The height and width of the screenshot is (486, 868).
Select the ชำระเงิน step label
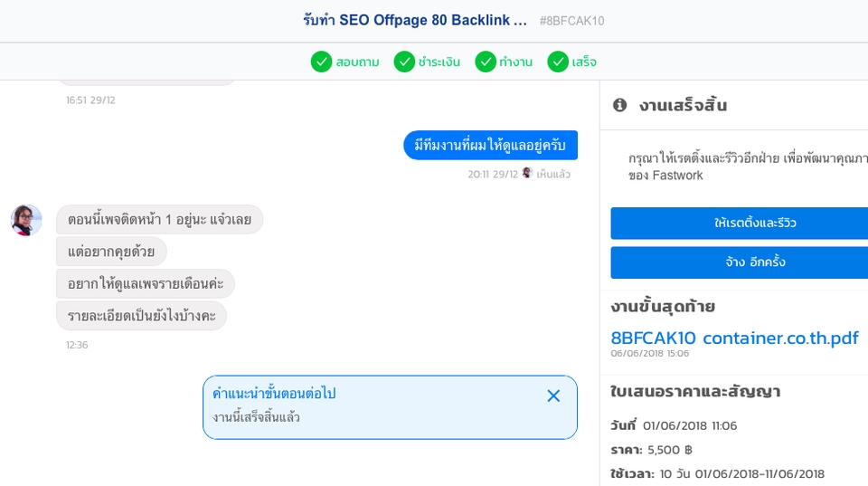click(439, 62)
